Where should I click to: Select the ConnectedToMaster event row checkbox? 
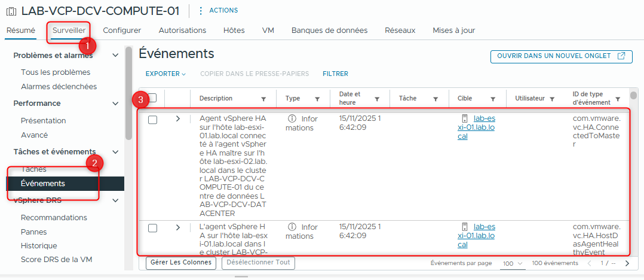tap(152, 120)
